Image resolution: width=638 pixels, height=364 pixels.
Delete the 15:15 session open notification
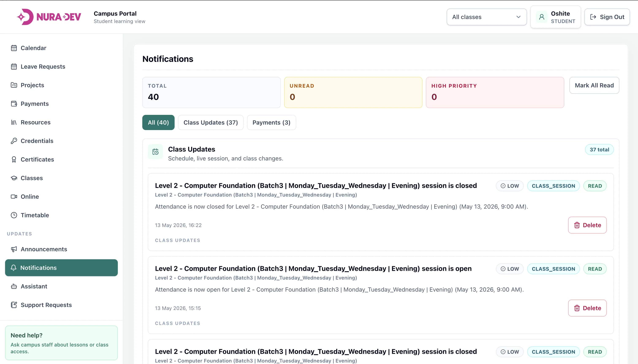tap(587, 308)
